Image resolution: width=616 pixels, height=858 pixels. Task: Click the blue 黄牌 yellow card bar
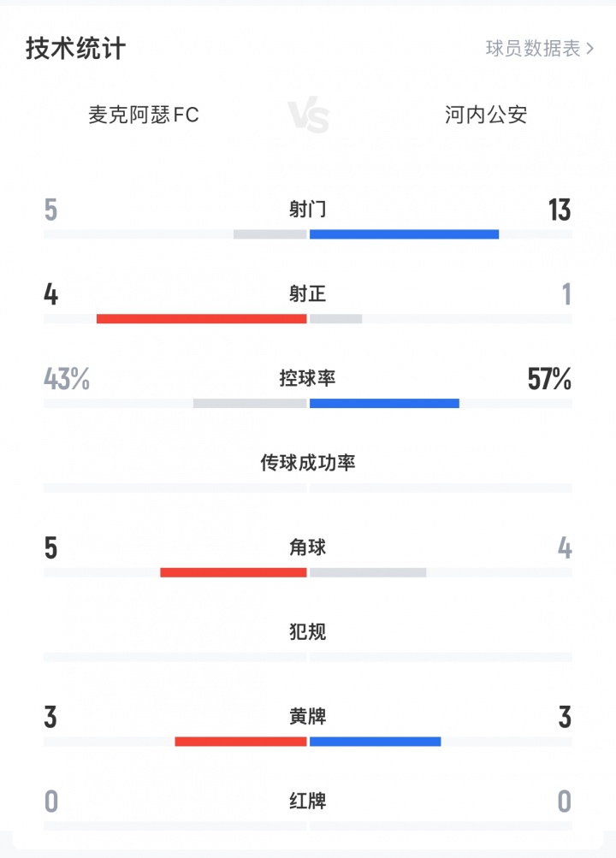click(x=375, y=742)
